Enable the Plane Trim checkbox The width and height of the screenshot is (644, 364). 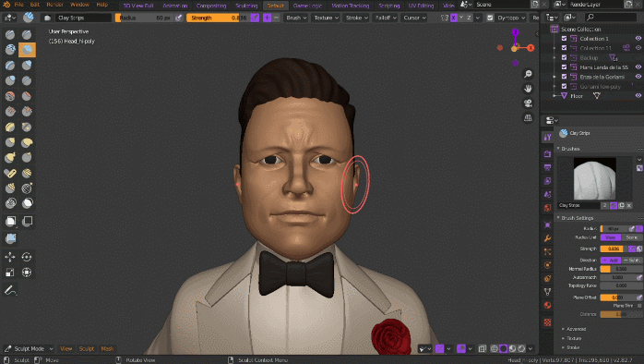pyautogui.click(x=639, y=306)
